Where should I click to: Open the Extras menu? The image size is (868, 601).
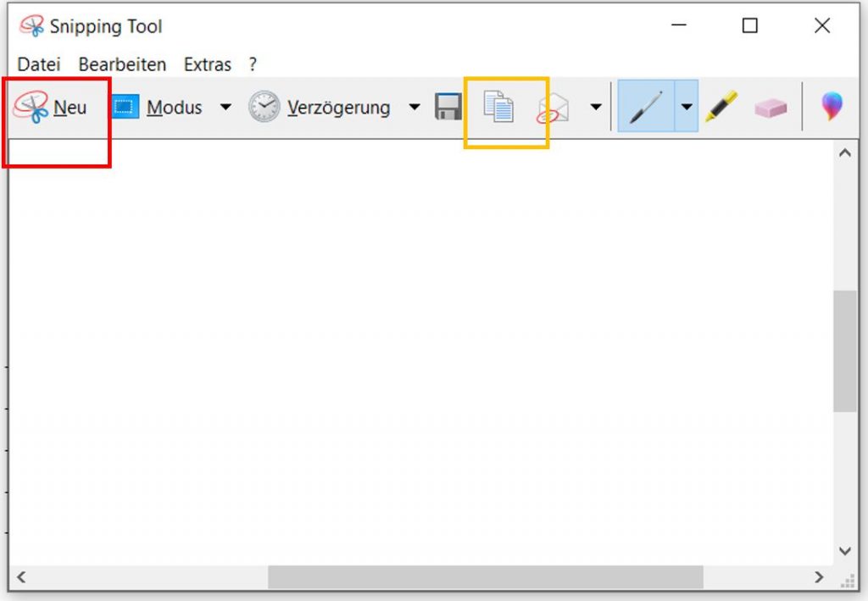[208, 64]
